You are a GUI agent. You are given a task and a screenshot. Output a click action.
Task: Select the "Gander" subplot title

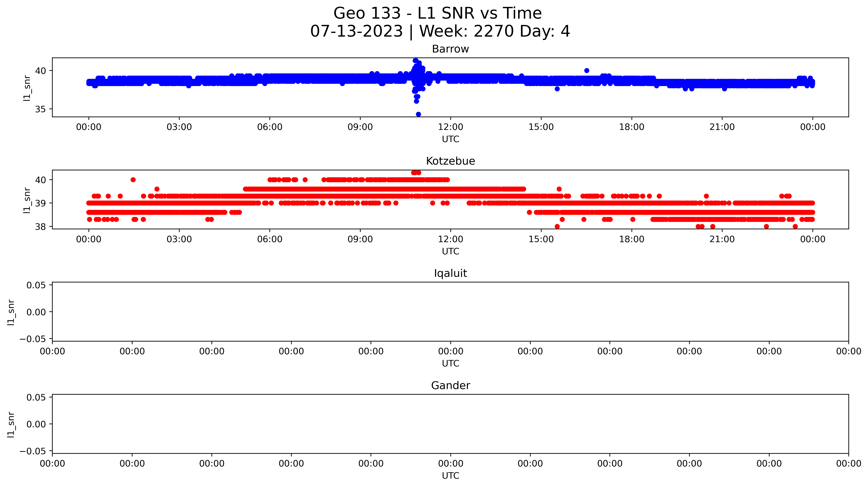coord(450,386)
